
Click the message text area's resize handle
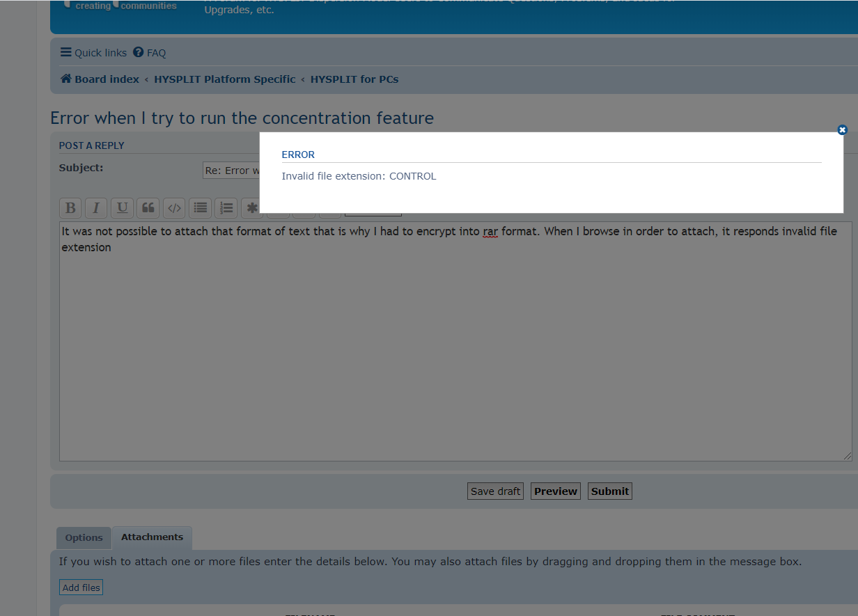point(848,456)
